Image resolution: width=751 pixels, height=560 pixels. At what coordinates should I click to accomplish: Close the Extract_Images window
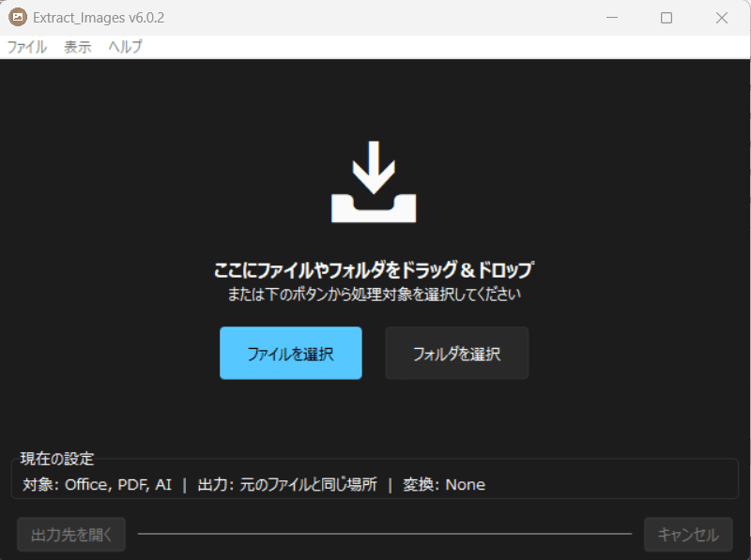coord(722,18)
